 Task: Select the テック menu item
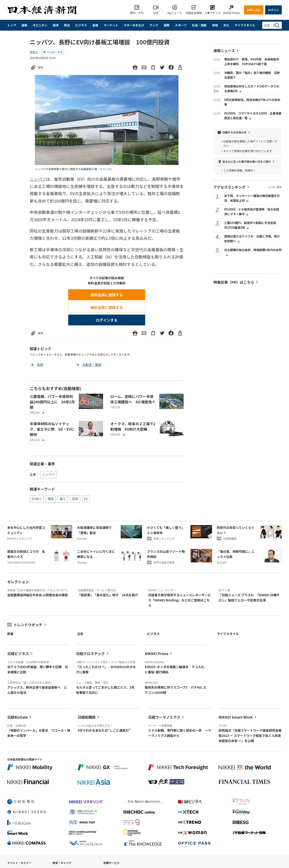(154, 25)
